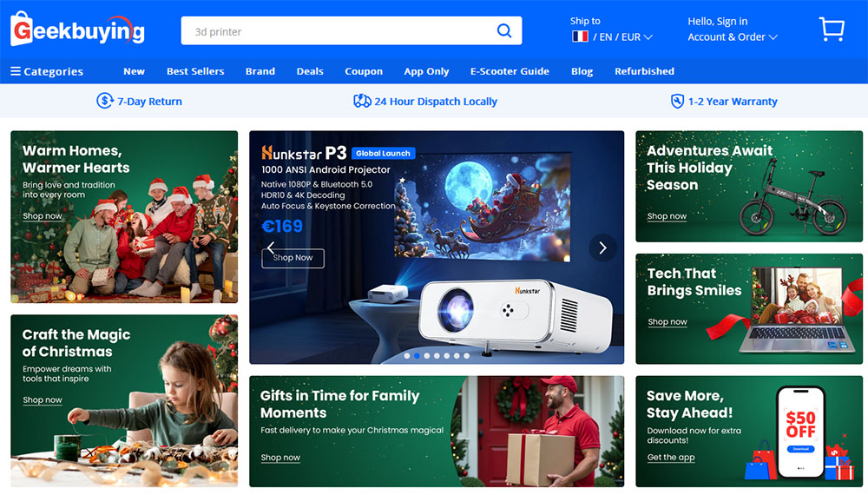Go to next banner slide arrow
This screenshot has height=495, width=868.
tap(603, 247)
